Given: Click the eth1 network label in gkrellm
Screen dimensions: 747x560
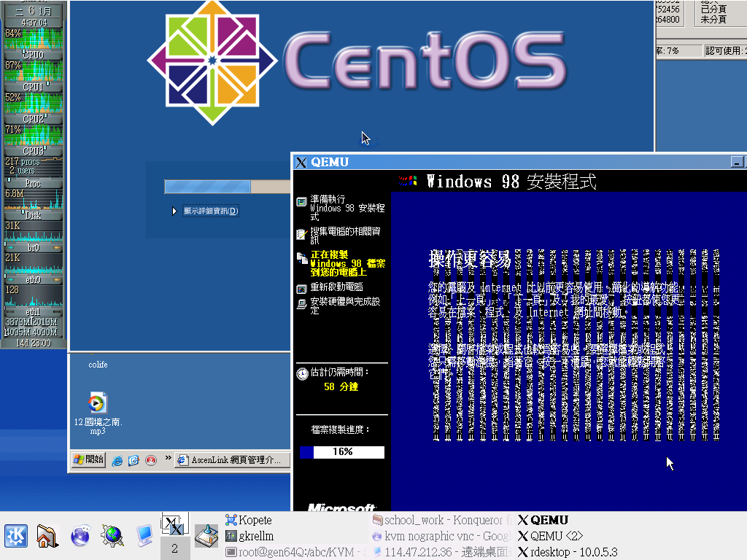Looking at the screenshot, I should [x=33, y=311].
